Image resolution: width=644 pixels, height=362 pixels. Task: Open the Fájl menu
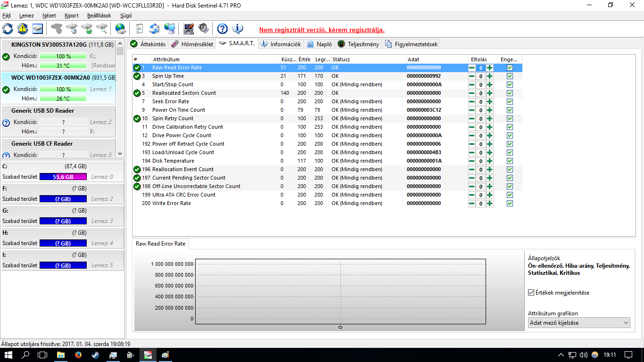pos(7,16)
